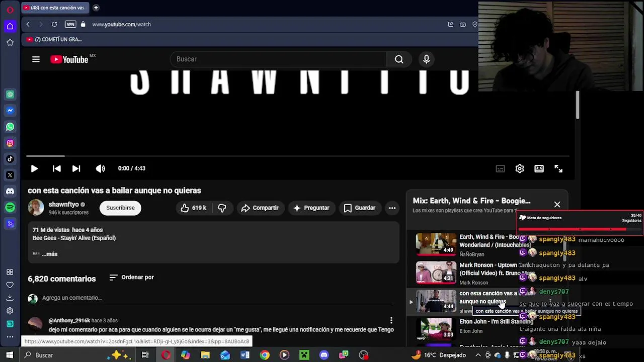This screenshot has width=644, height=362.
Task: Open the sidebar three-dots more options
Action: (10, 337)
